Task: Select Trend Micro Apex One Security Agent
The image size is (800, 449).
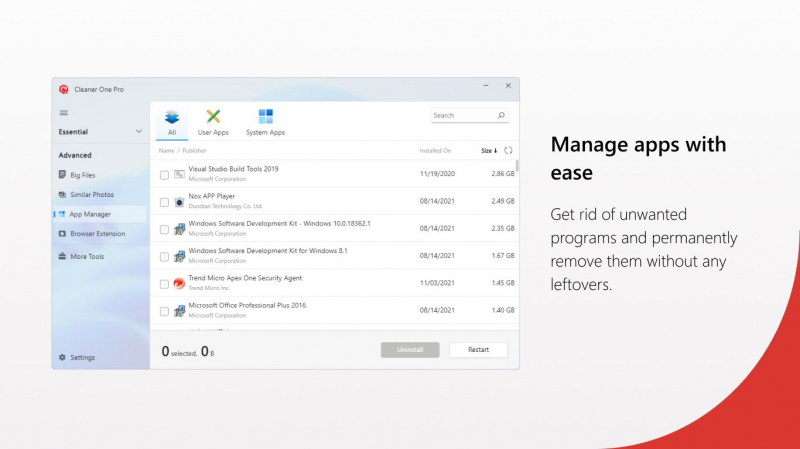Action: coord(245,278)
